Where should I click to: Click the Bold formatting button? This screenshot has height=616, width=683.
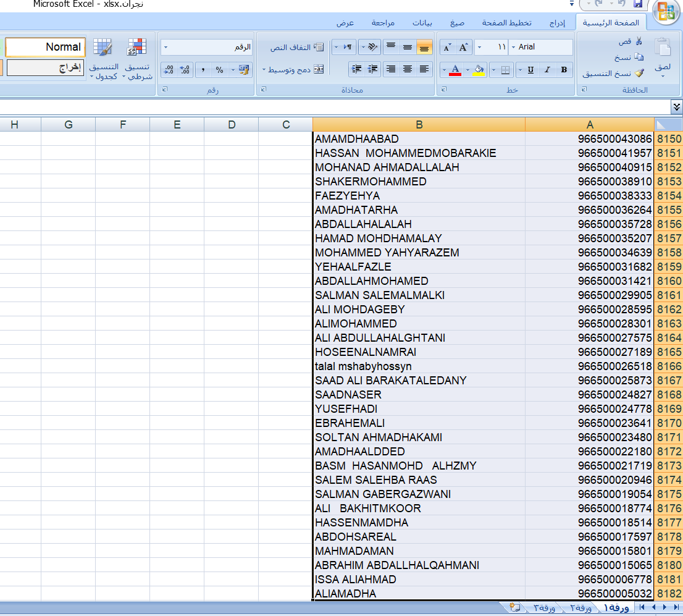[564, 70]
